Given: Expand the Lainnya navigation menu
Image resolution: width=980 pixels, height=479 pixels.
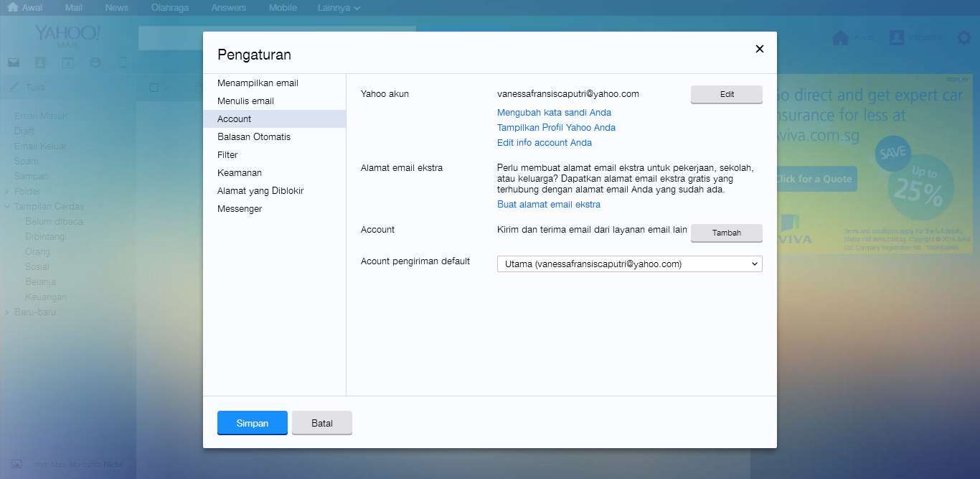Looking at the screenshot, I should coord(338,7).
